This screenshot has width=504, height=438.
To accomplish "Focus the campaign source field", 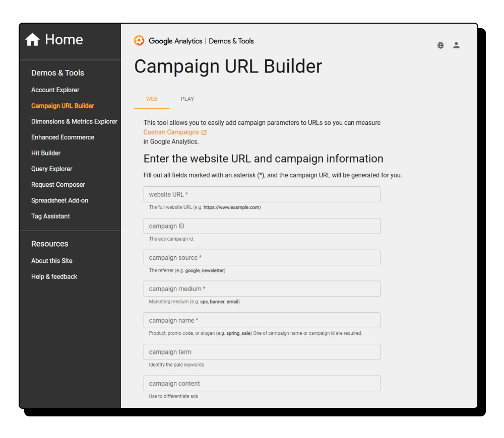I will click(x=262, y=257).
